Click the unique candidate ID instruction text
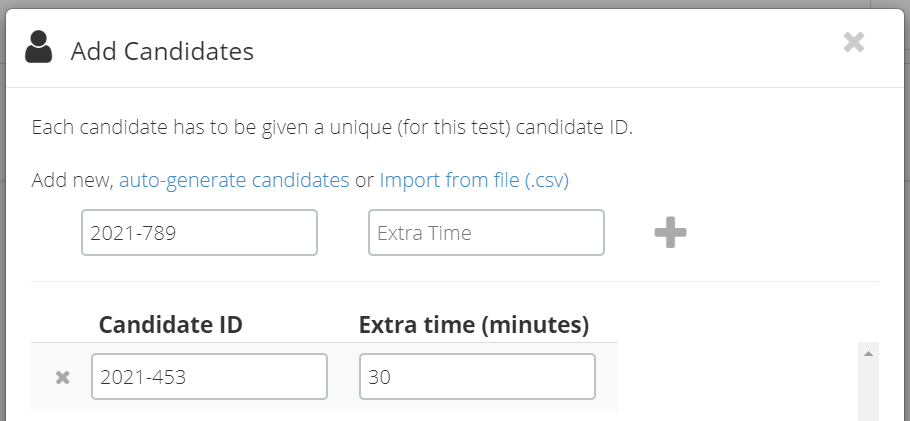 coord(332,127)
